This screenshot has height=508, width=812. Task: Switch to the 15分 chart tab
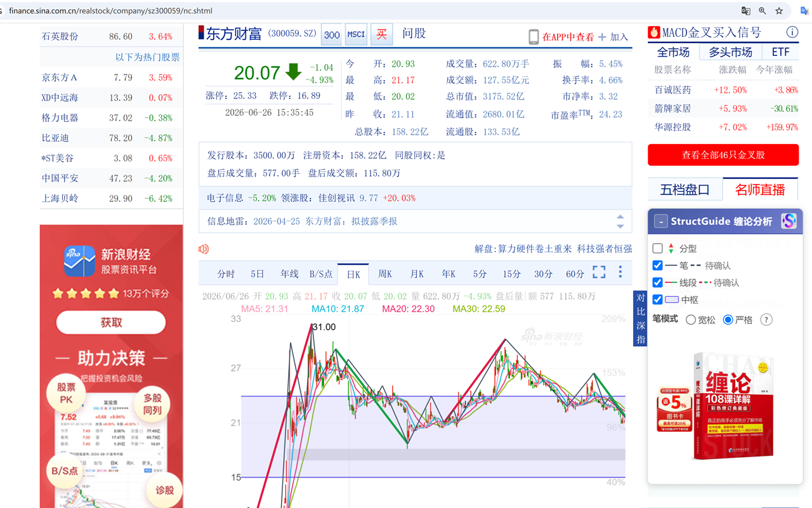coord(511,274)
